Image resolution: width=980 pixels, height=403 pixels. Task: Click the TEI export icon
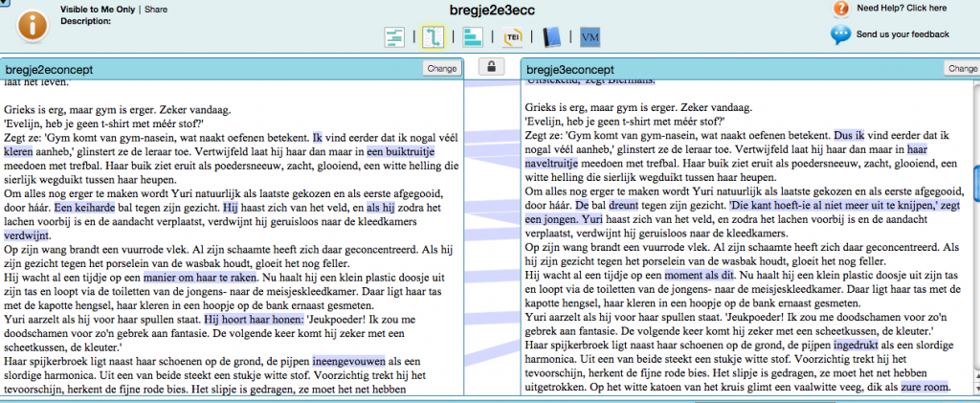click(x=513, y=38)
